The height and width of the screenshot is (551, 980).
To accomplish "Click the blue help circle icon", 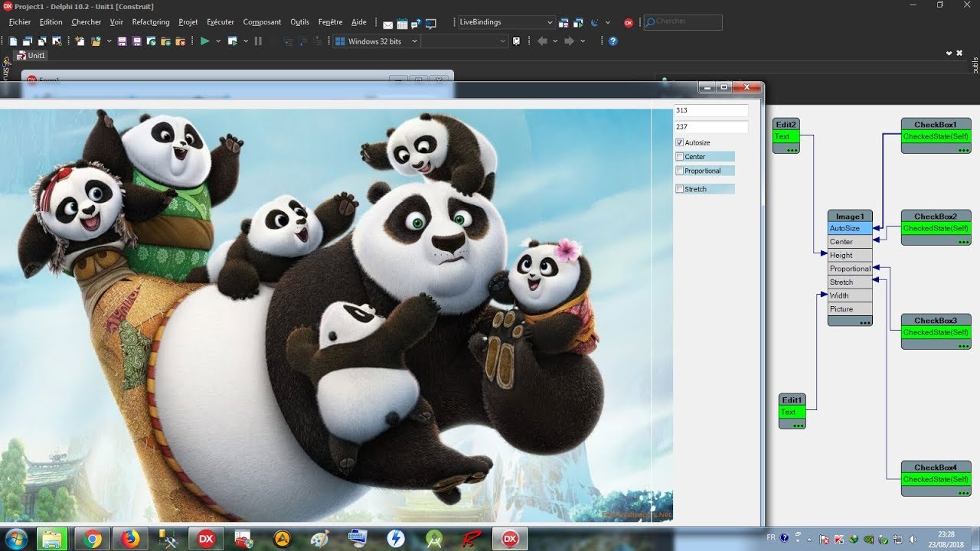I will tap(612, 41).
